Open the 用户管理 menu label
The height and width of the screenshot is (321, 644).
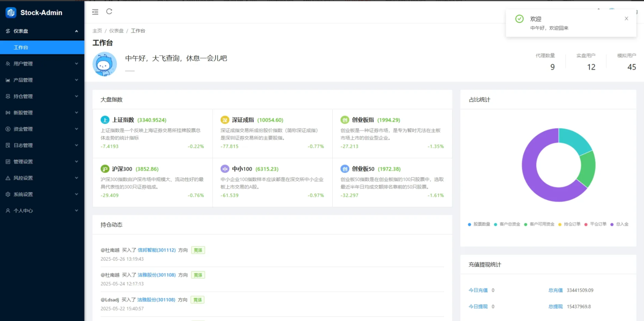coord(23,64)
